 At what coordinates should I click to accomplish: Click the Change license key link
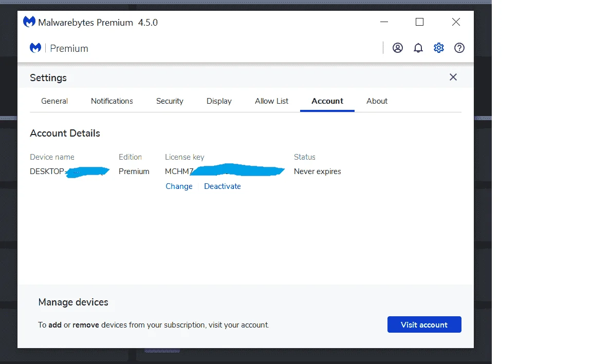pos(179,186)
